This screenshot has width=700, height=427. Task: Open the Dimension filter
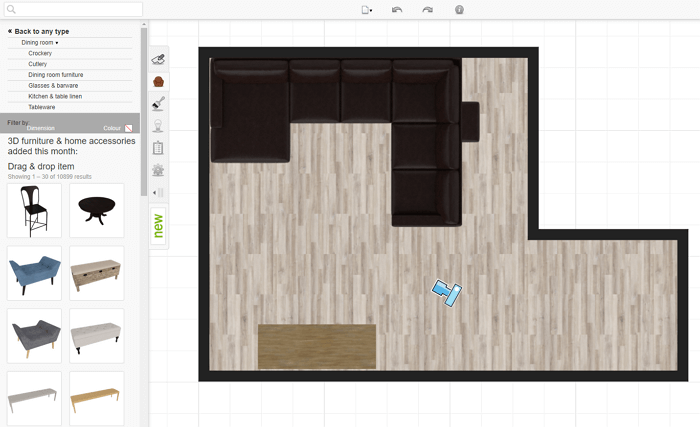click(x=41, y=128)
